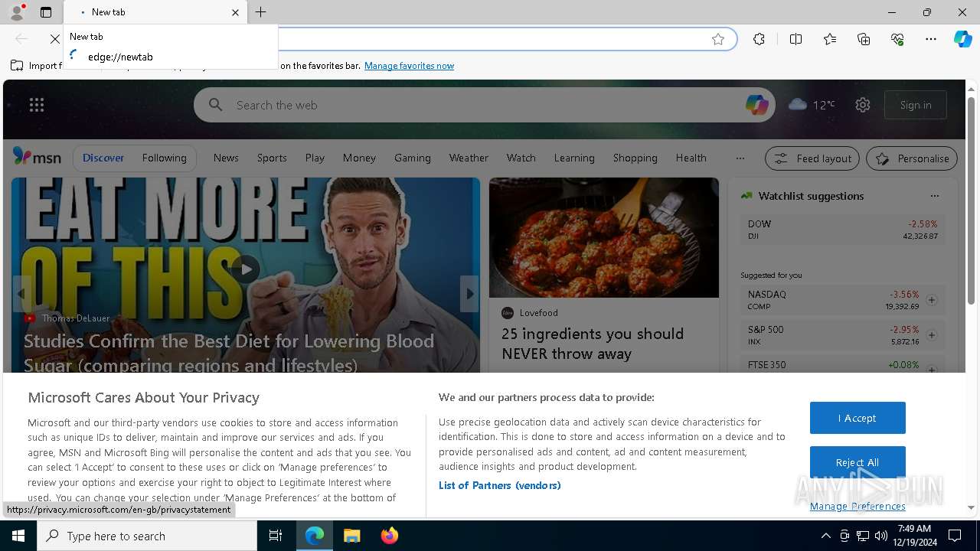Image resolution: width=980 pixels, height=551 pixels.
Task: Open Watchlist suggestions options ellipsis
Action: pos(934,196)
